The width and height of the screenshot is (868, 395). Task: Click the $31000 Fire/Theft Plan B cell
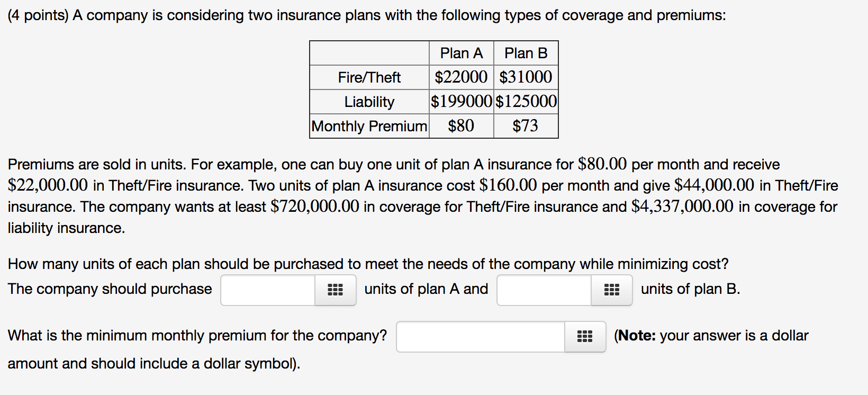pos(526,77)
